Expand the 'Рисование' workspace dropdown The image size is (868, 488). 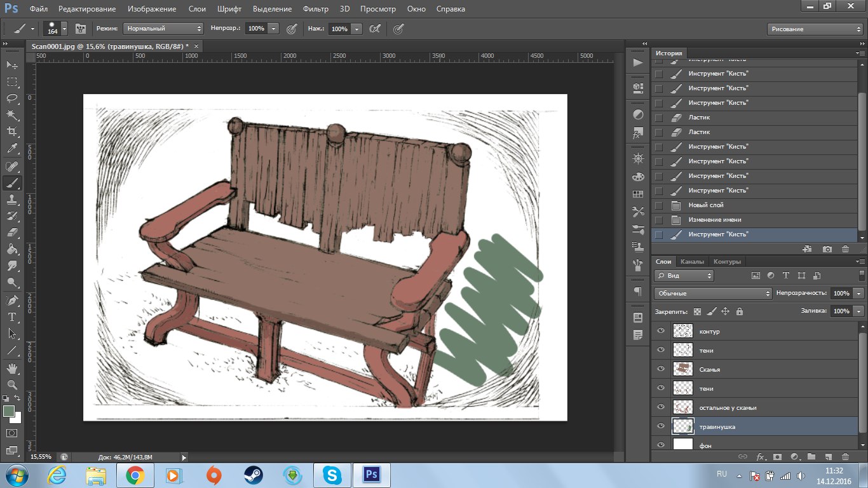click(x=815, y=29)
